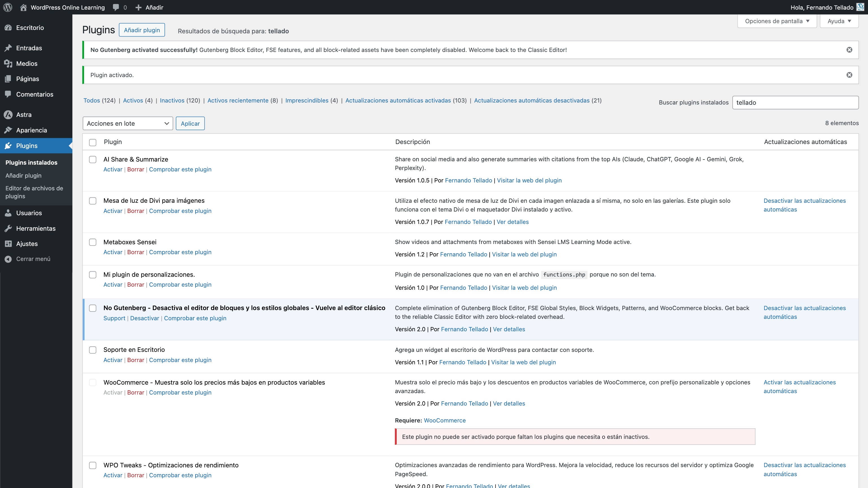Check the Metaboxes Sensei checkbox
The image size is (868, 488).
(x=93, y=242)
